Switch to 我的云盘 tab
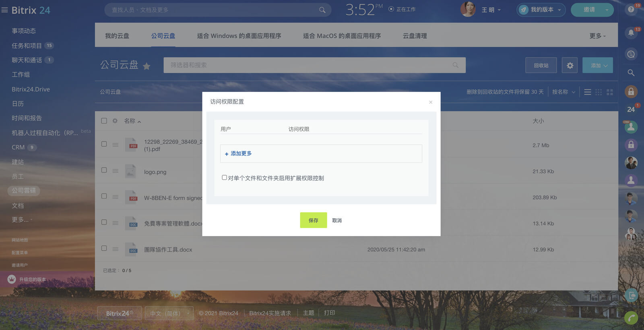Screen dimensions: 644x330 (117, 36)
